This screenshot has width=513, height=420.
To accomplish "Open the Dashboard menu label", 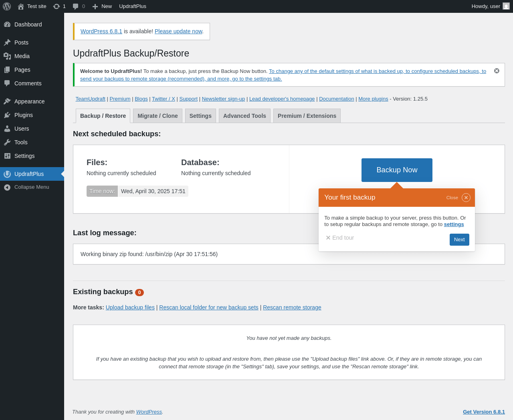I will point(28,24).
